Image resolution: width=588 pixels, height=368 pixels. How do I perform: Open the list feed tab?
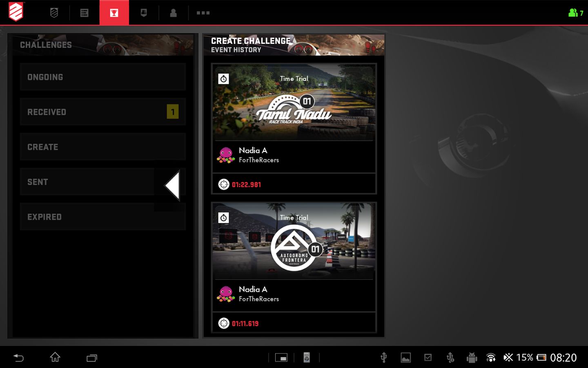(x=84, y=13)
